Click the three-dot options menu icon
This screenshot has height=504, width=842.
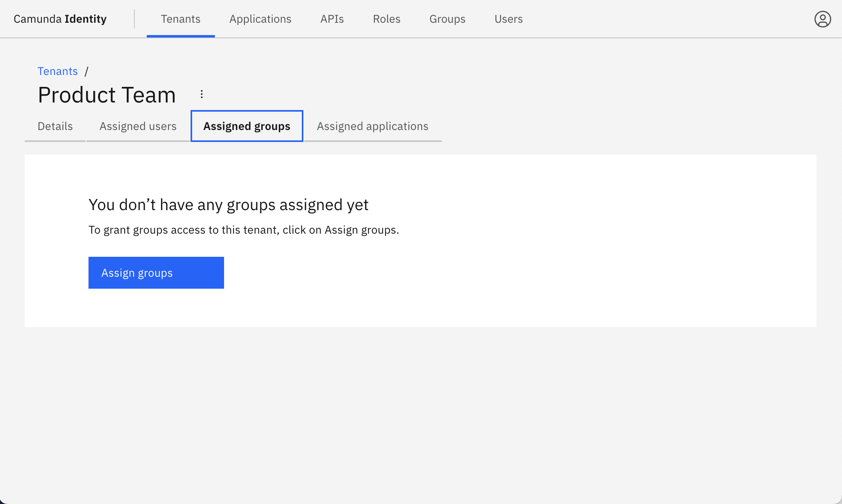(201, 94)
